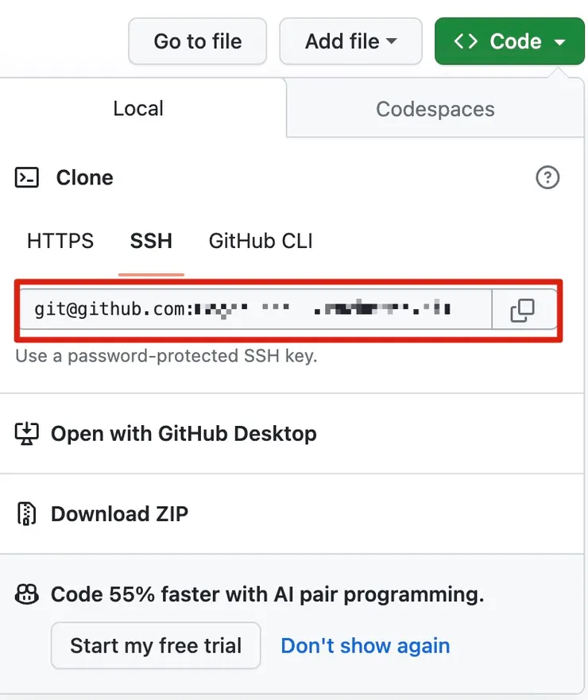
Task: Select the SSH clone option
Action: (151, 241)
